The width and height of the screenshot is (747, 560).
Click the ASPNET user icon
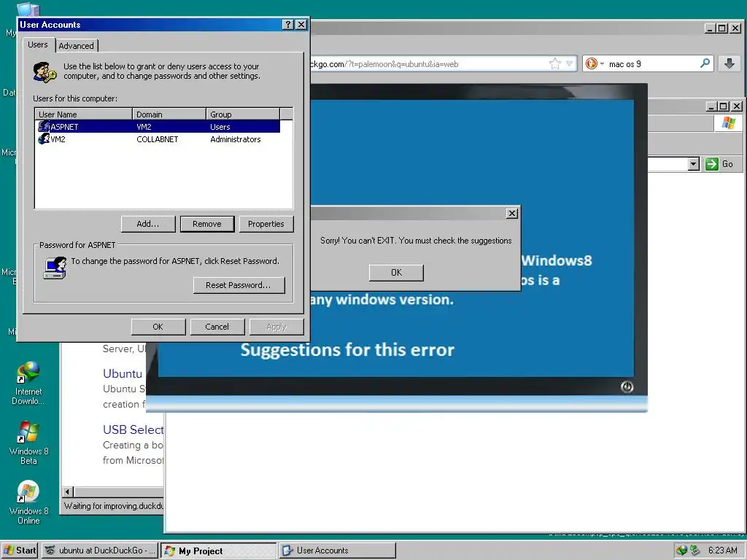(x=44, y=126)
